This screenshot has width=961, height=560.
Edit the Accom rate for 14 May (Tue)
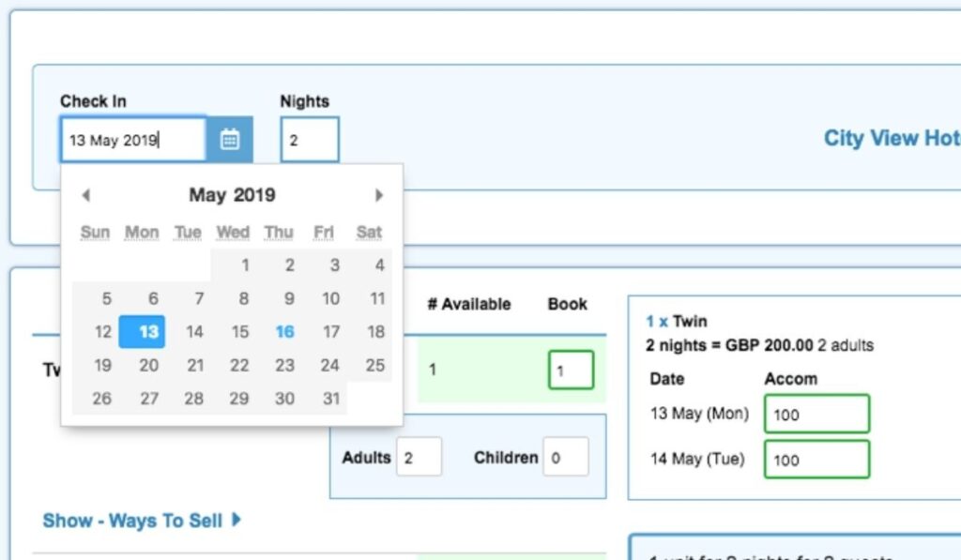click(816, 459)
